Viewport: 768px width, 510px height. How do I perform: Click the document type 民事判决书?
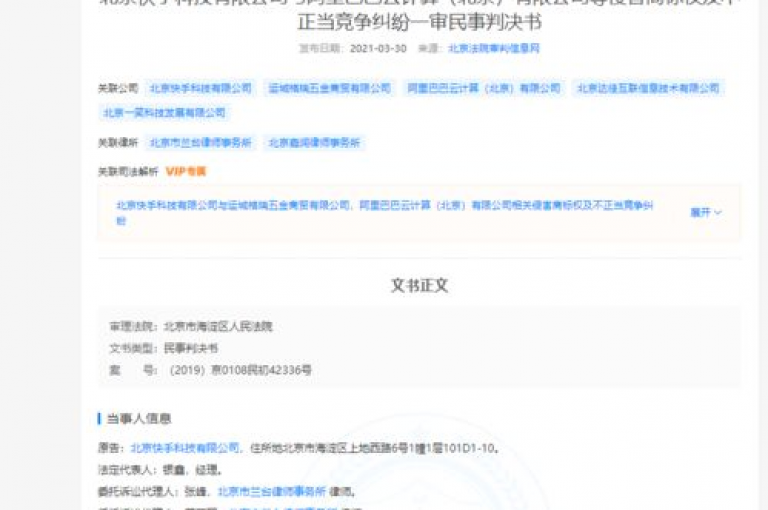(191, 348)
